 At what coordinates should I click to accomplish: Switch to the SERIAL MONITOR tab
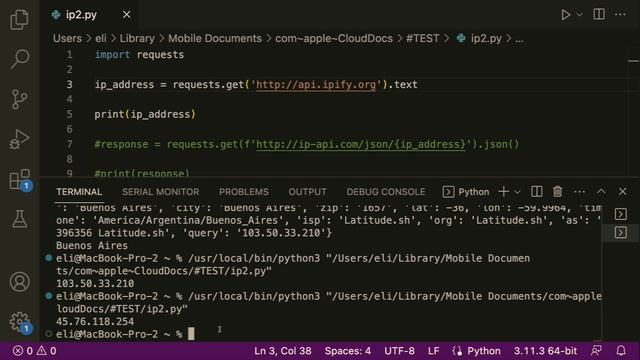click(x=160, y=192)
